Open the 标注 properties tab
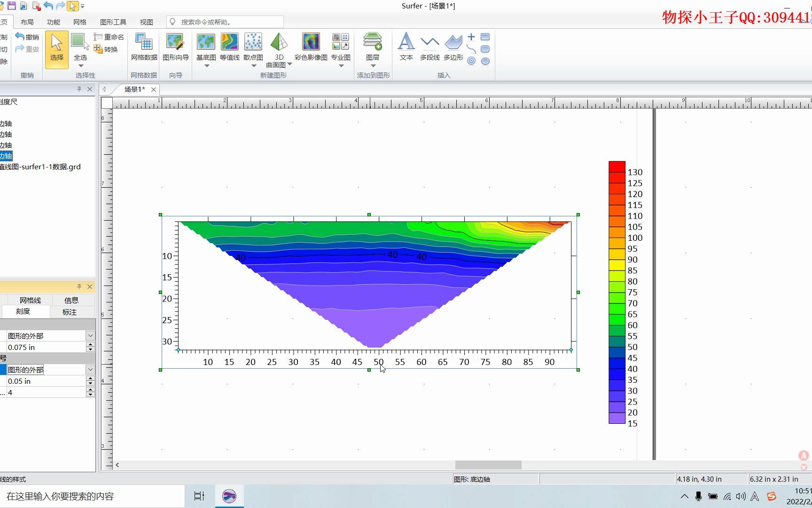 click(x=70, y=312)
